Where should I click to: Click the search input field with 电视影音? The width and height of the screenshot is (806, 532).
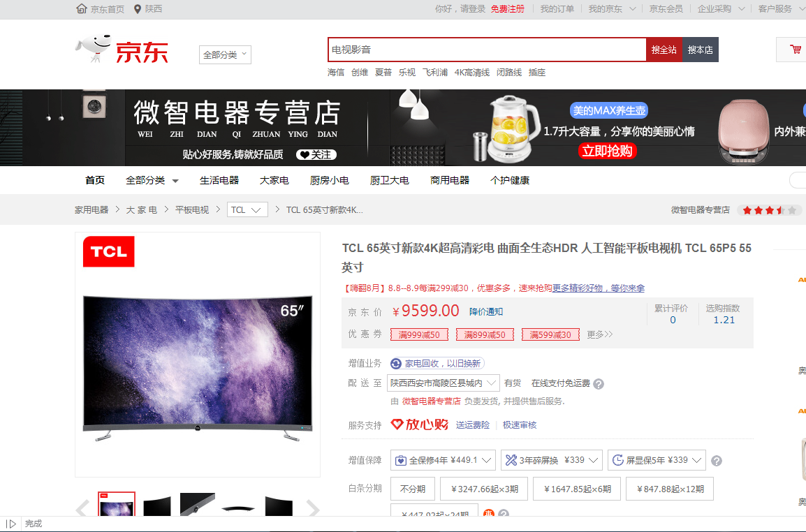[x=487, y=50]
